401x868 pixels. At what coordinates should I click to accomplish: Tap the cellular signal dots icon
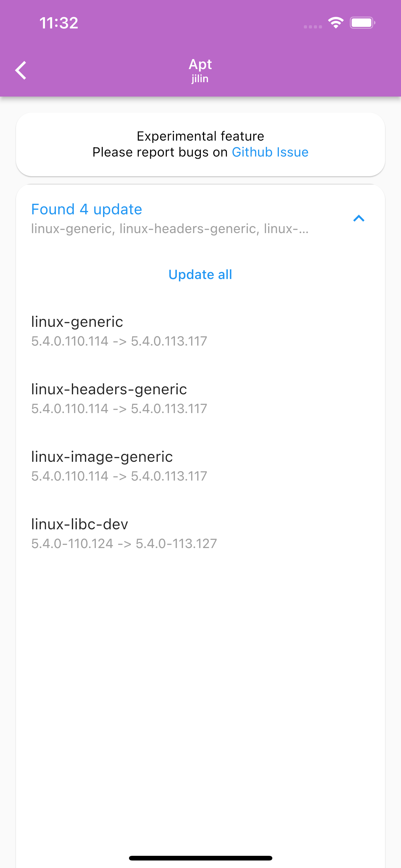[x=313, y=27]
